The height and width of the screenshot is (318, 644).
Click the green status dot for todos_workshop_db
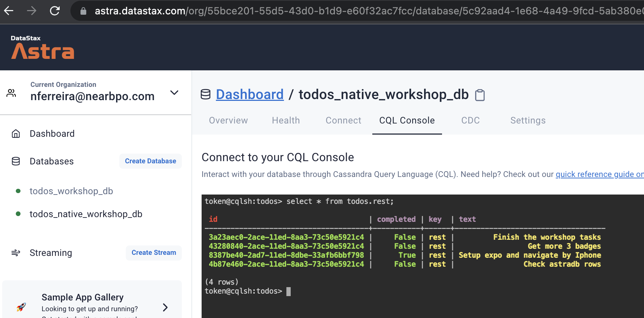pos(18,191)
